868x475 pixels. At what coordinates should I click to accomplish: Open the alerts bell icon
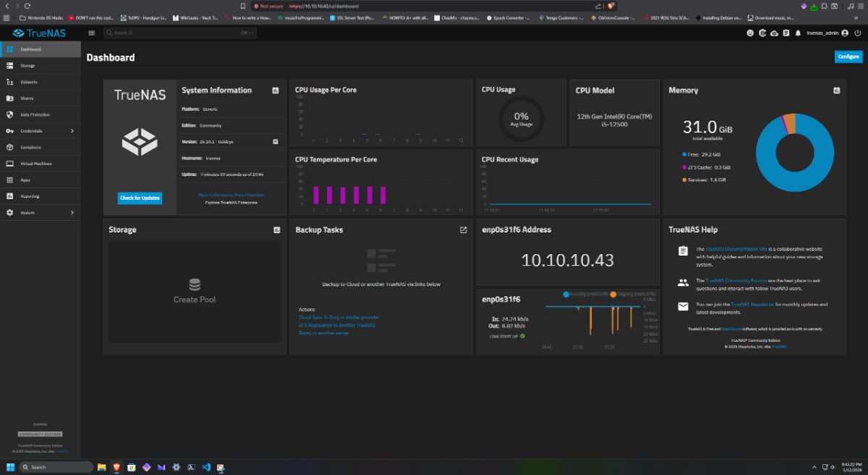click(x=798, y=33)
